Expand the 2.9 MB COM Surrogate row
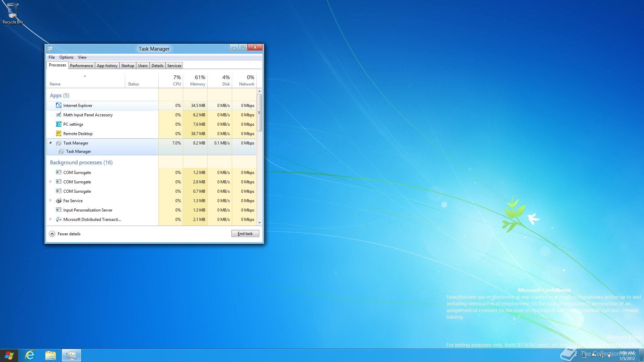The width and height of the screenshot is (644, 362). 51,182
